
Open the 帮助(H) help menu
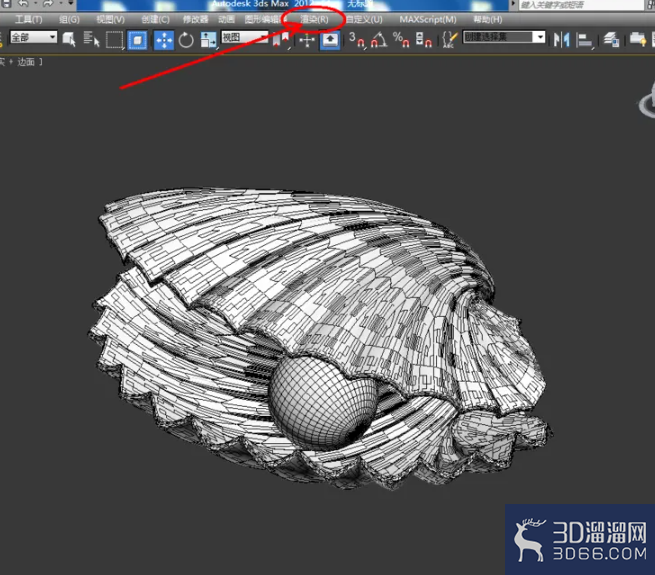[487, 19]
